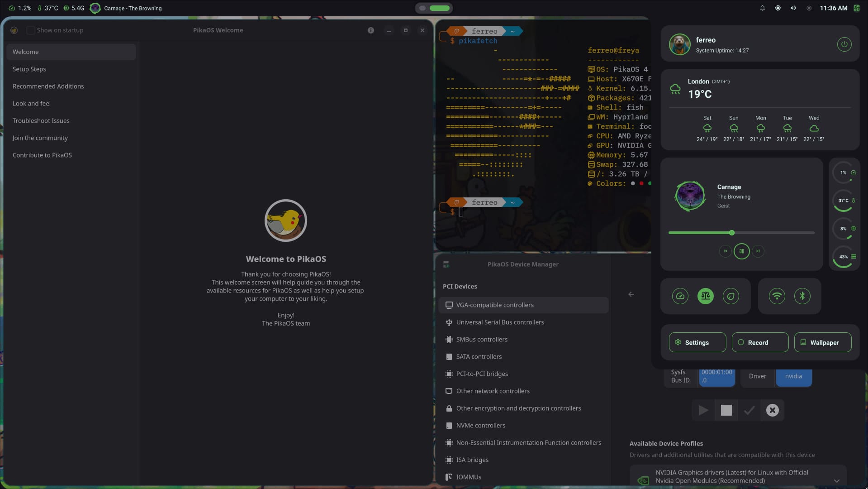Click the power button beside ferreo's profile

[x=844, y=44]
